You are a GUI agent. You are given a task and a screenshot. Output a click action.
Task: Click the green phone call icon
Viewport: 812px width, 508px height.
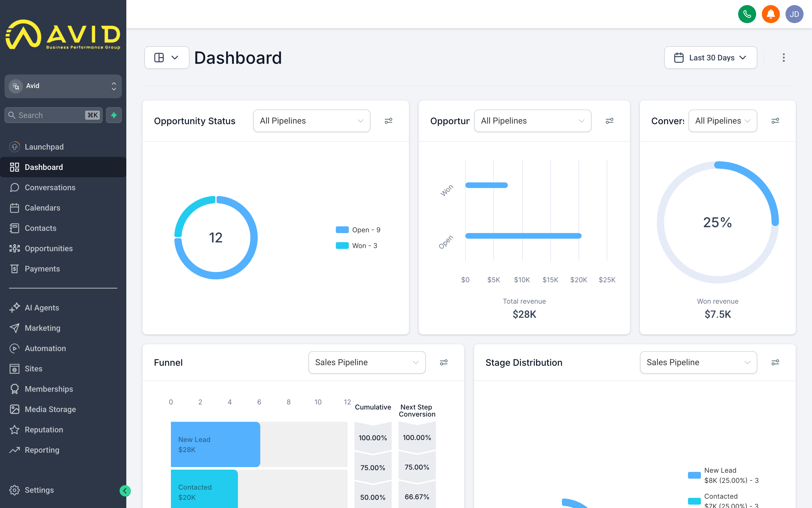(747, 14)
